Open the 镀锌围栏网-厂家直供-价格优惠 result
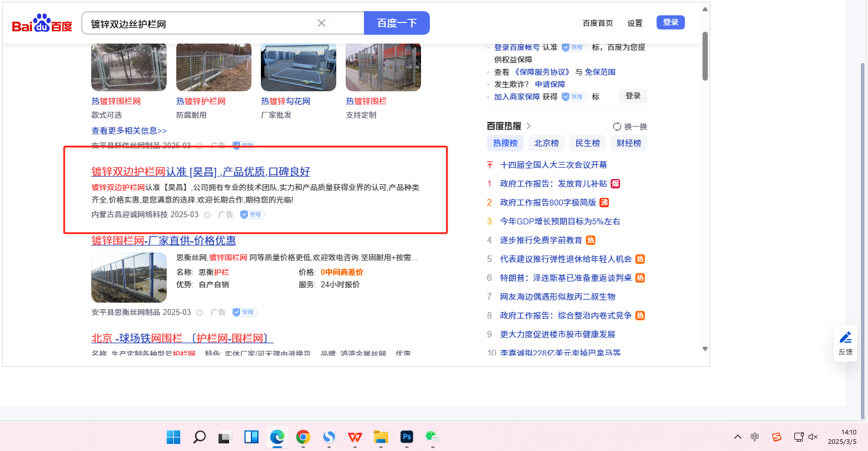Screen dimensions: 868x451 click(164, 240)
